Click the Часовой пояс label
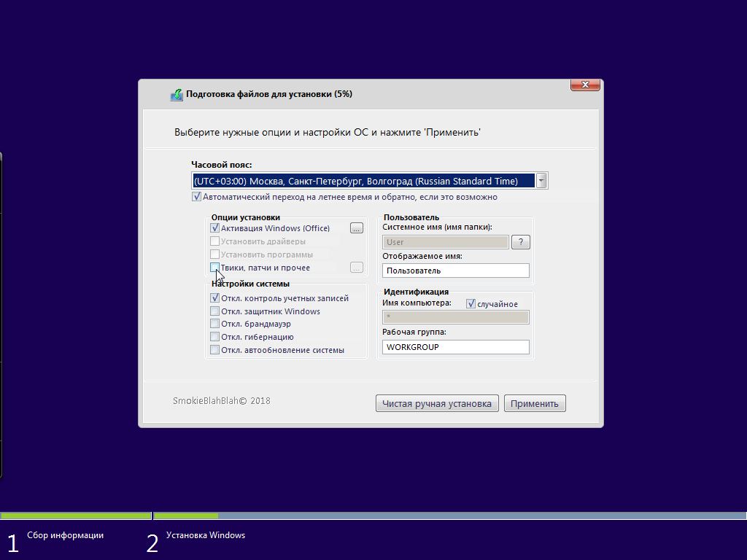The height and width of the screenshot is (560, 747). (222, 165)
